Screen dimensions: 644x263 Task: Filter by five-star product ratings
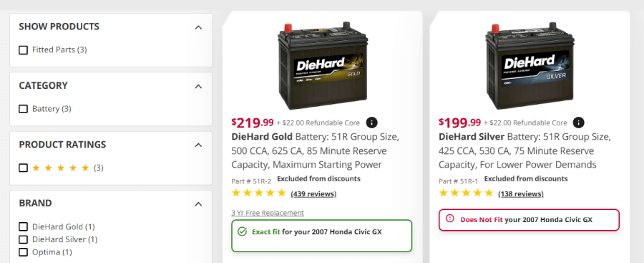click(24, 168)
